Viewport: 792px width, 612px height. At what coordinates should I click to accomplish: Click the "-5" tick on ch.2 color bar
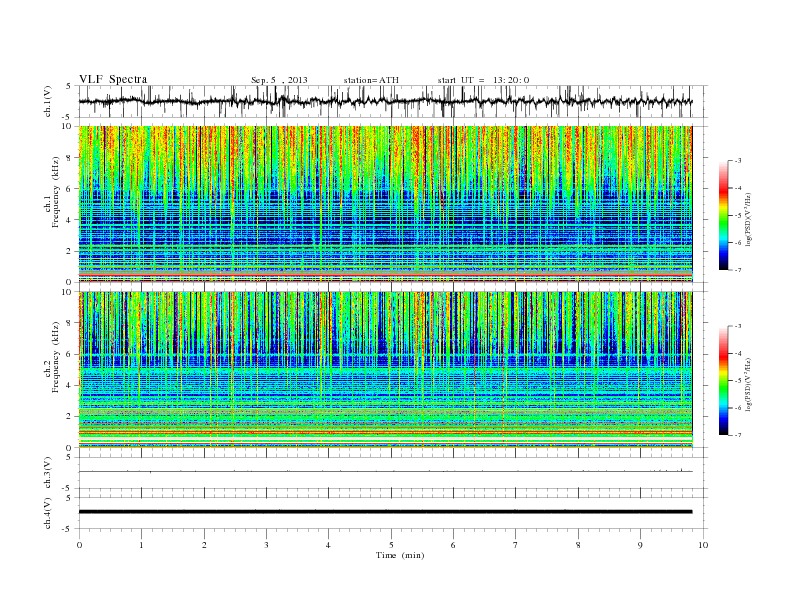pos(738,381)
